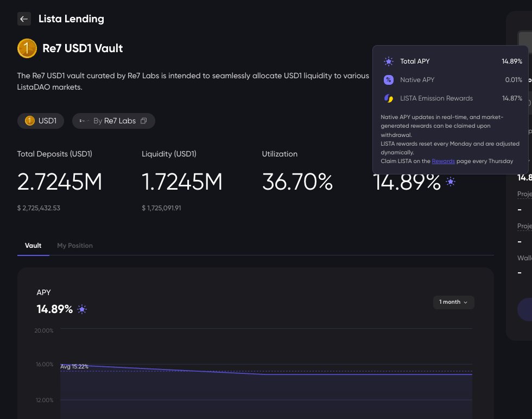This screenshot has height=419, width=532.
Task: Click the 20.00% axis label
Action: pyautogui.click(x=44, y=330)
